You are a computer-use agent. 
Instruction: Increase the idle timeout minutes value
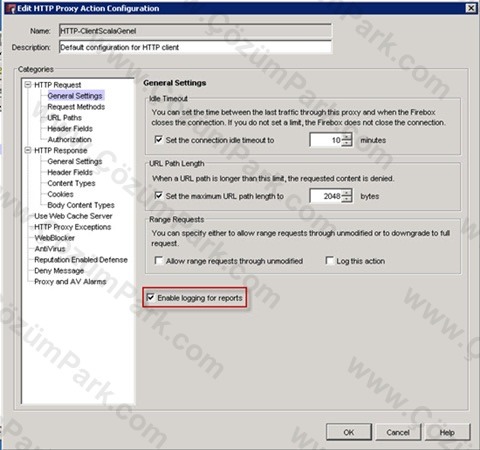coord(347,137)
